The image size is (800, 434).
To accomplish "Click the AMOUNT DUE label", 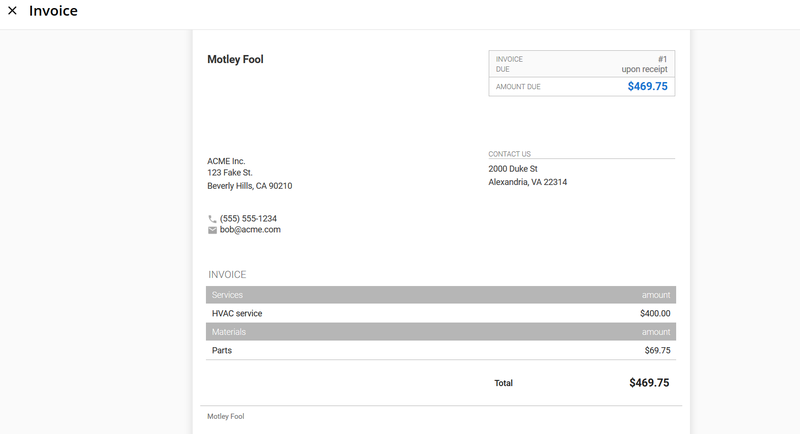I will coord(518,87).
